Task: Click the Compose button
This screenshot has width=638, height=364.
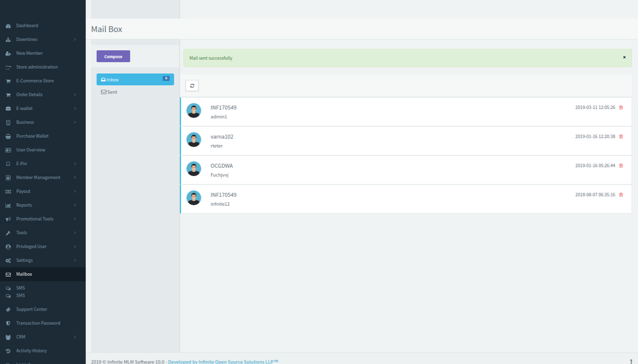Action: [113, 56]
